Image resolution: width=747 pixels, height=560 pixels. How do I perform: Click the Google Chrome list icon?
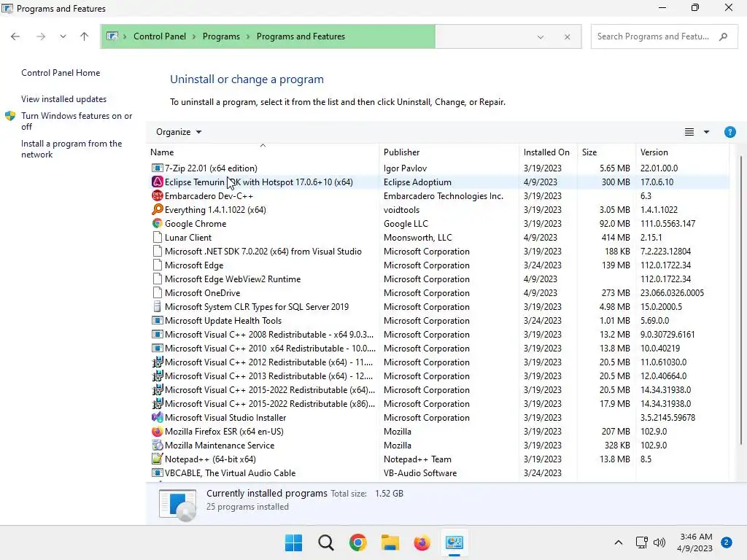tap(157, 223)
